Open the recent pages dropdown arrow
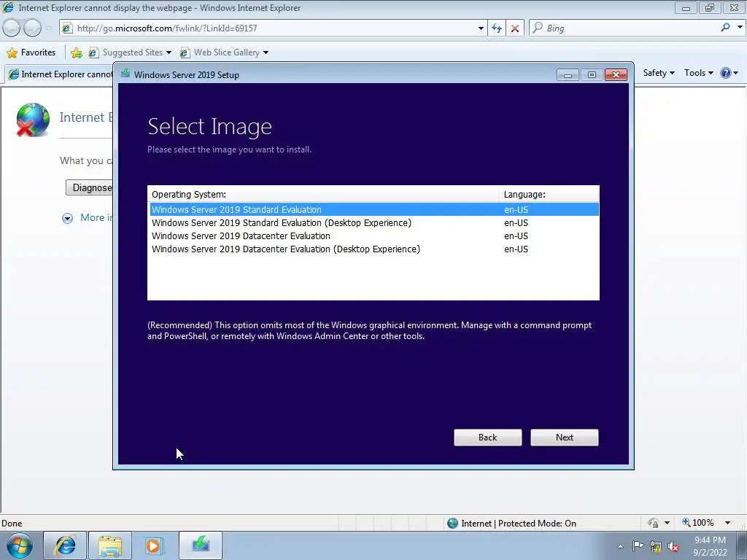747x560 pixels. click(x=49, y=28)
